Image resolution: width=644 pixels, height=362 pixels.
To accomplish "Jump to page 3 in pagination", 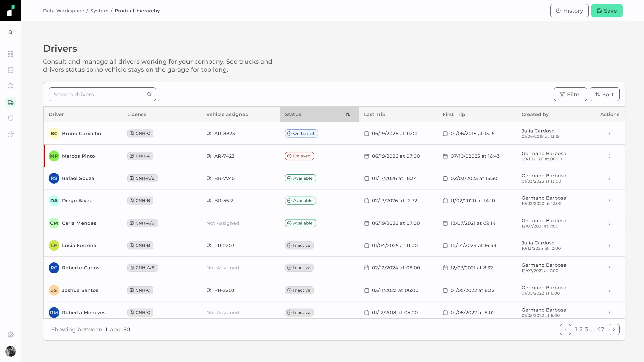I will [x=587, y=329].
